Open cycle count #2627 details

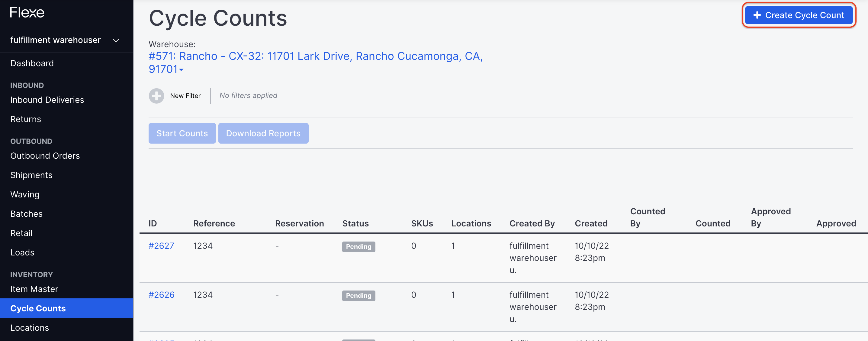click(x=161, y=246)
